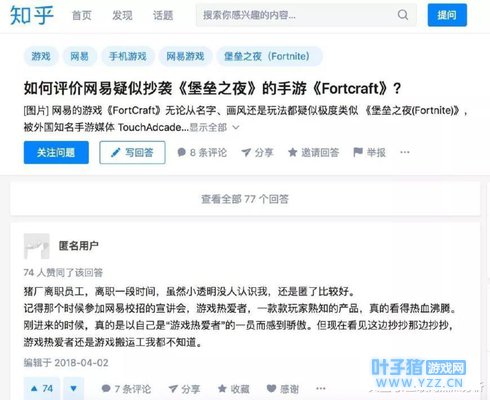Go to 发现 navigation tab
490x400 pixels.
pos(122,15)
